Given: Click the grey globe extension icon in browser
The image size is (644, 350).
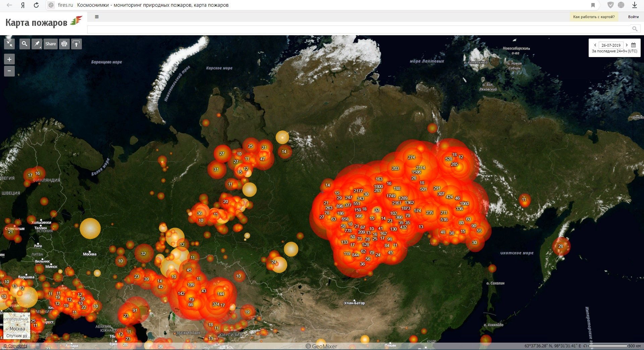Looking at the screenshot, I should tap(621, 5).
